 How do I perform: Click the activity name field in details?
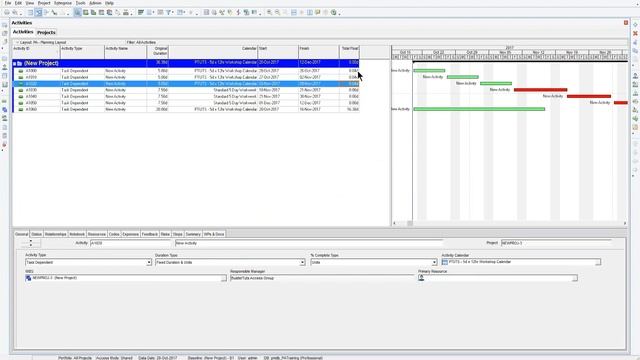tap(309, 243)
